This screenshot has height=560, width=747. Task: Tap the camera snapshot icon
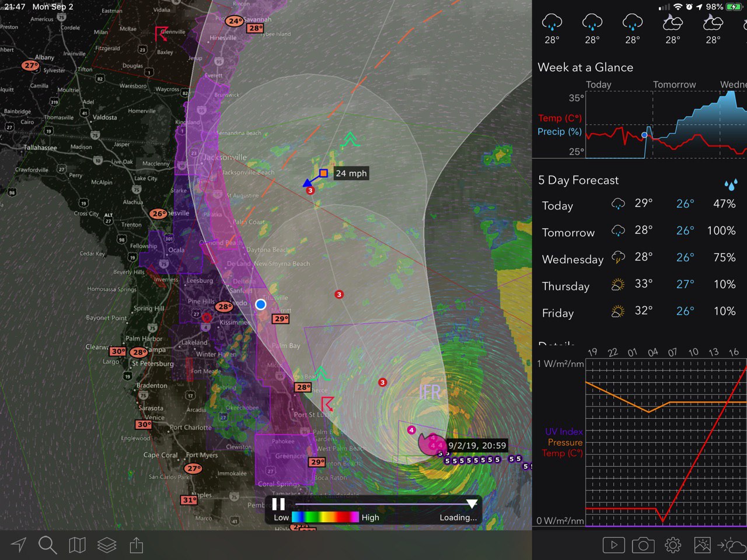[643, 545]
